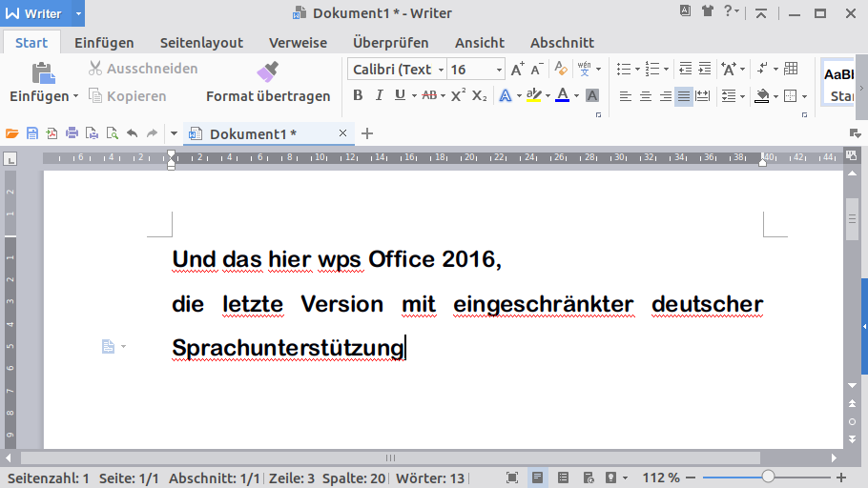Click the print icon
The image size is (868, 488).
[x=72, y=133]
